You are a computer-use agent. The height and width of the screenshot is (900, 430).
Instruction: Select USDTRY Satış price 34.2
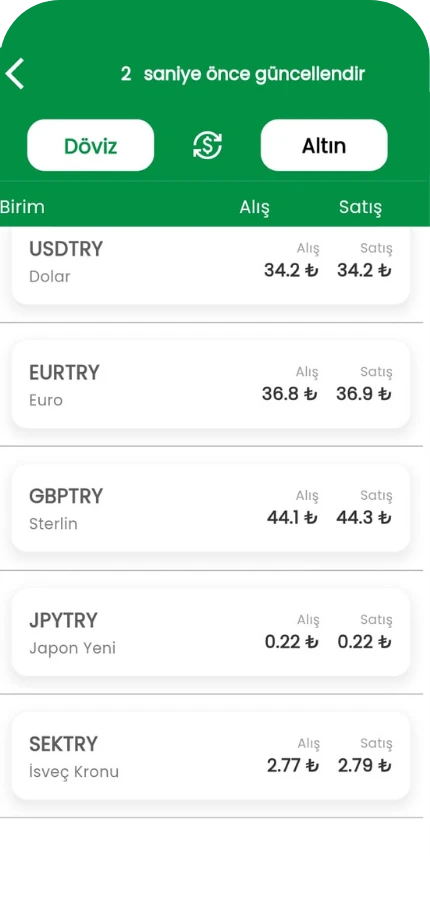coord(364,270)
